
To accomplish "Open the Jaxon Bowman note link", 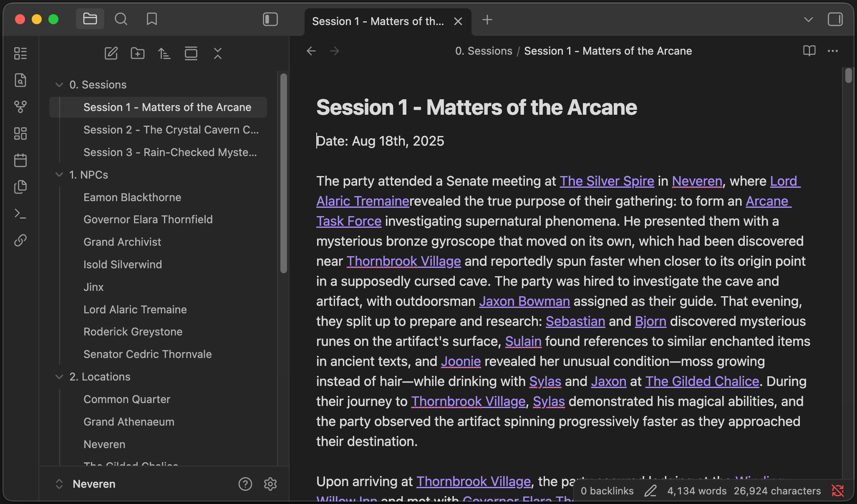I will (524, 301).
